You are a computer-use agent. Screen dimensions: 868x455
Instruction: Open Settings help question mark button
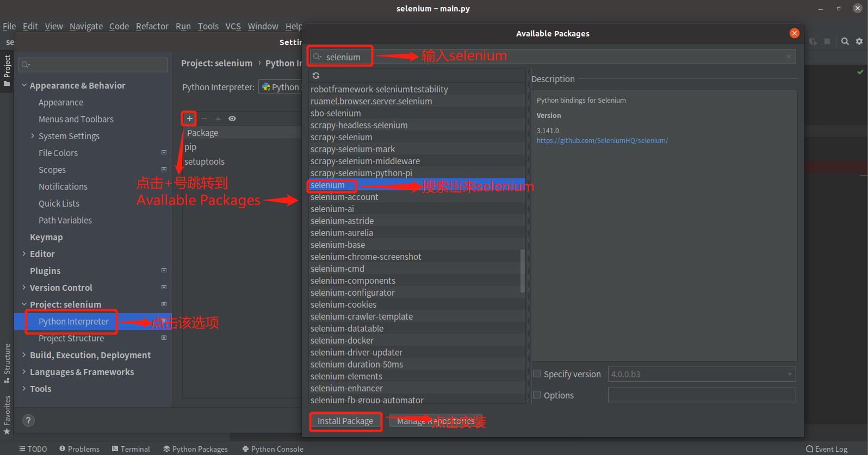click(x=28, y=420)
